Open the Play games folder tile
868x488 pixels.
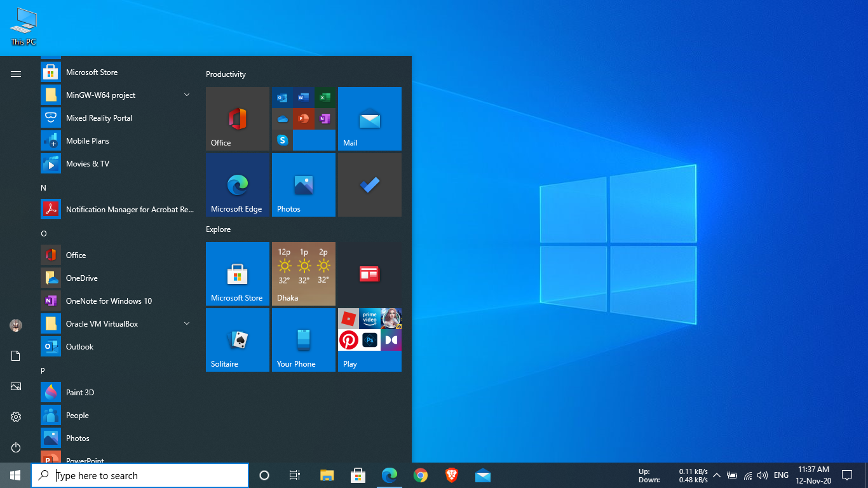pos(370,340)
